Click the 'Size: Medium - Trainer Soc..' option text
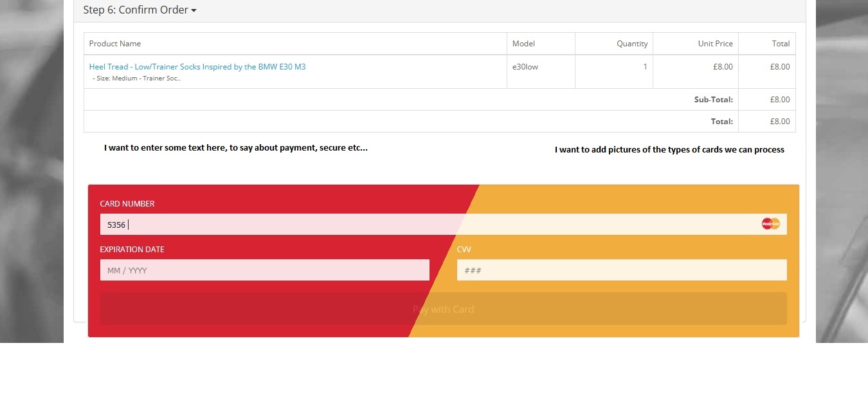 click(137, 78)
